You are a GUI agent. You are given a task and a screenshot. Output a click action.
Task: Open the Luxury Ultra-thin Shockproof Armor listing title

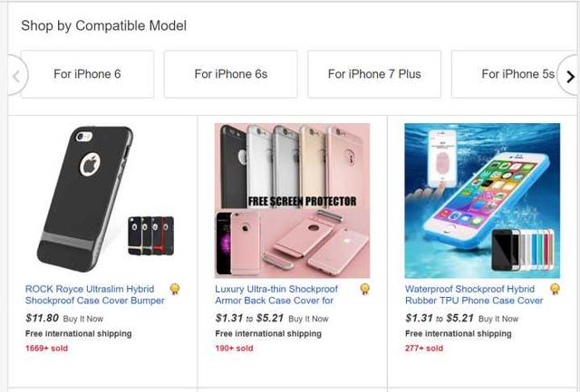pyautogui.click(x=276, y=294)
